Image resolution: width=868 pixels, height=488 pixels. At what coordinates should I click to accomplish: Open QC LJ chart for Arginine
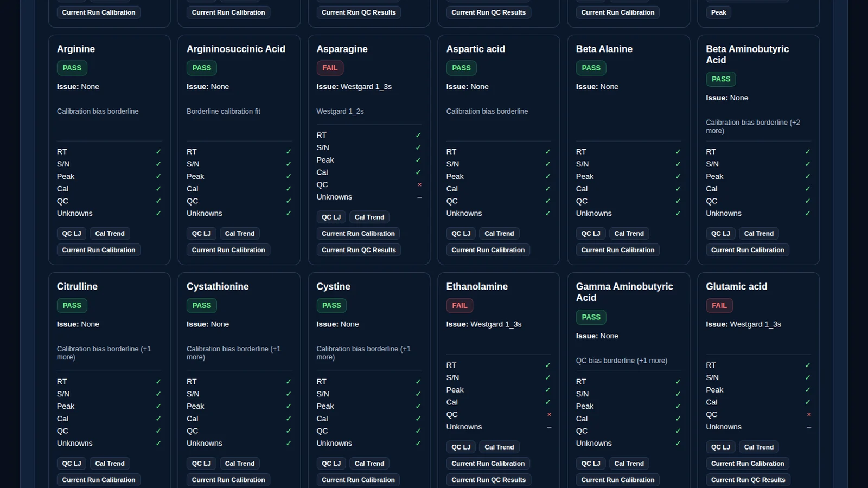tap(72, 234)
